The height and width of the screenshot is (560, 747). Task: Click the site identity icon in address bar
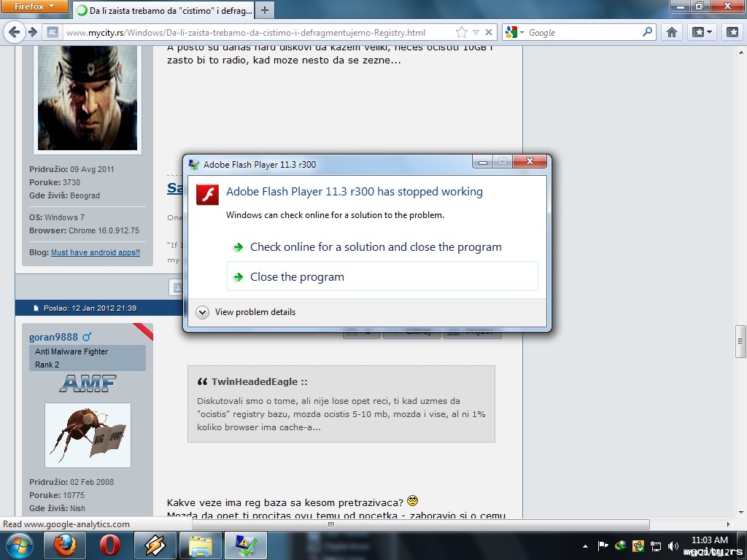coord(53,32)
